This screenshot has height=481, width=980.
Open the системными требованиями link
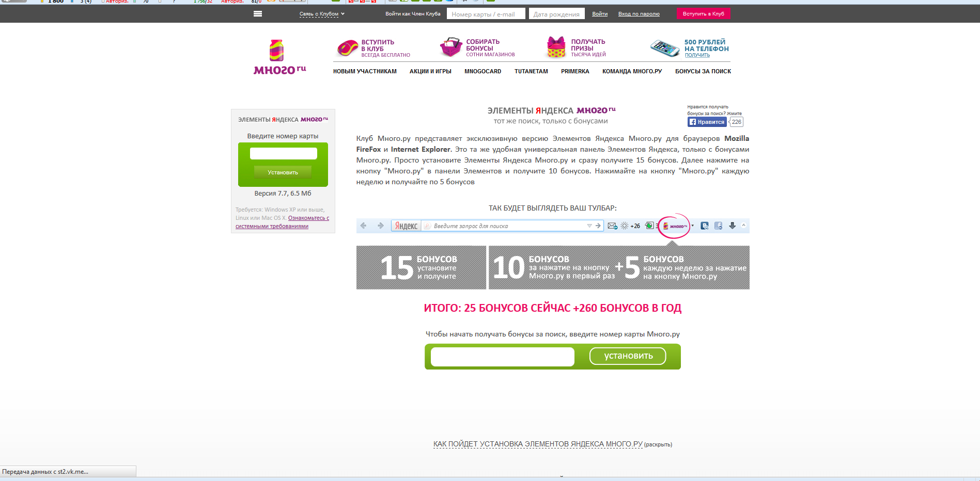click(272, 226)
